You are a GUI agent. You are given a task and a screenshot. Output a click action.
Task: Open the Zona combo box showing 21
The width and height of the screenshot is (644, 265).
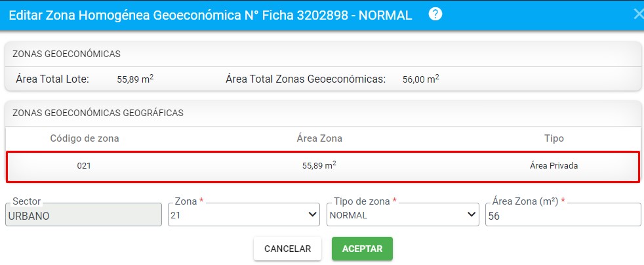point(243,214)
